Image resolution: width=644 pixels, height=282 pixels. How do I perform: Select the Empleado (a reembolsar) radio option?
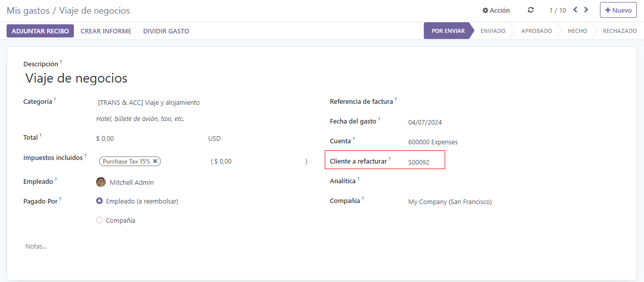[x=99, y=201]
